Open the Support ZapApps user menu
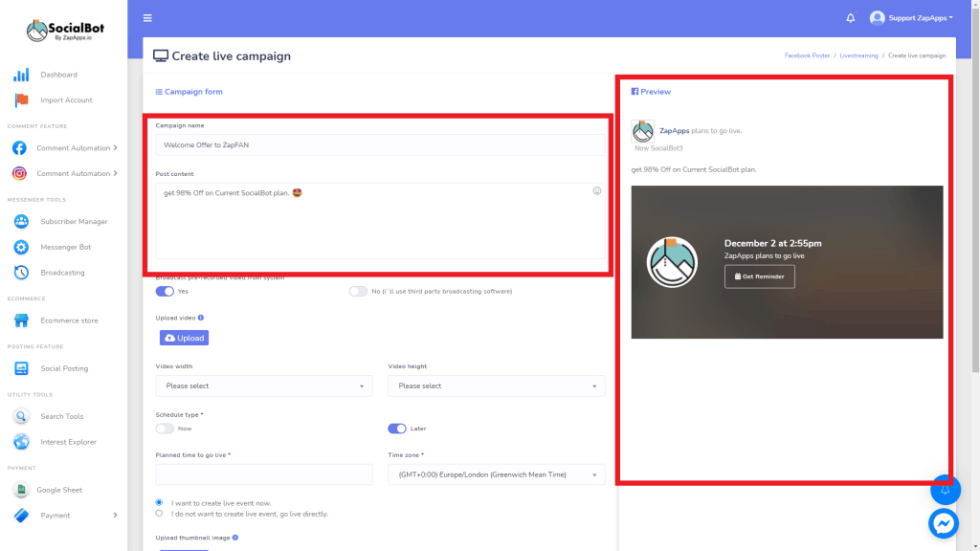This screenshot has height=551, width=980. (921, 18)
